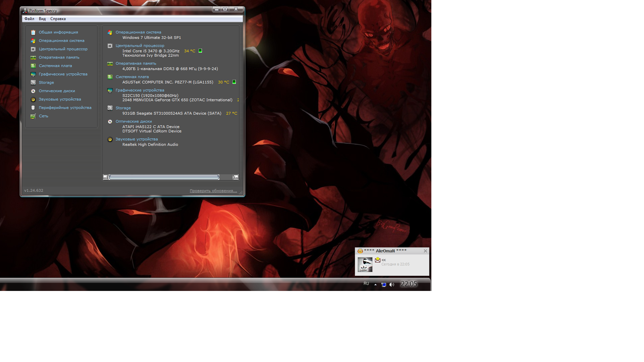The image size is (644, 362).
Task: Click the Оперативная память RAM icon in sidebar
Action: click(x=33, y=58)
